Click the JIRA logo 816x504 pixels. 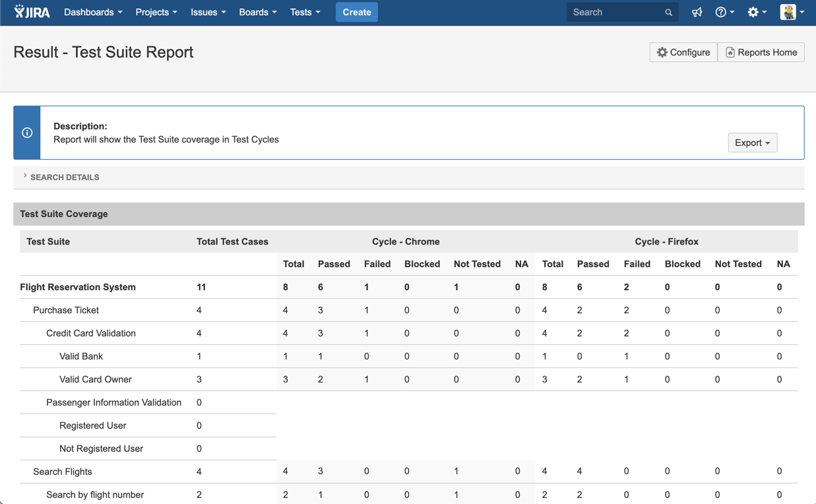[x=32, y=12]
